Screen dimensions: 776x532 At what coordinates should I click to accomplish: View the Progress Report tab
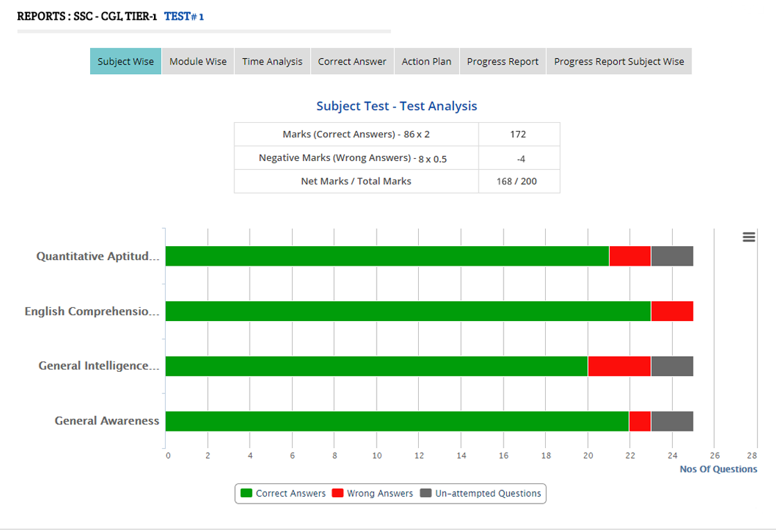pos(502,61)
